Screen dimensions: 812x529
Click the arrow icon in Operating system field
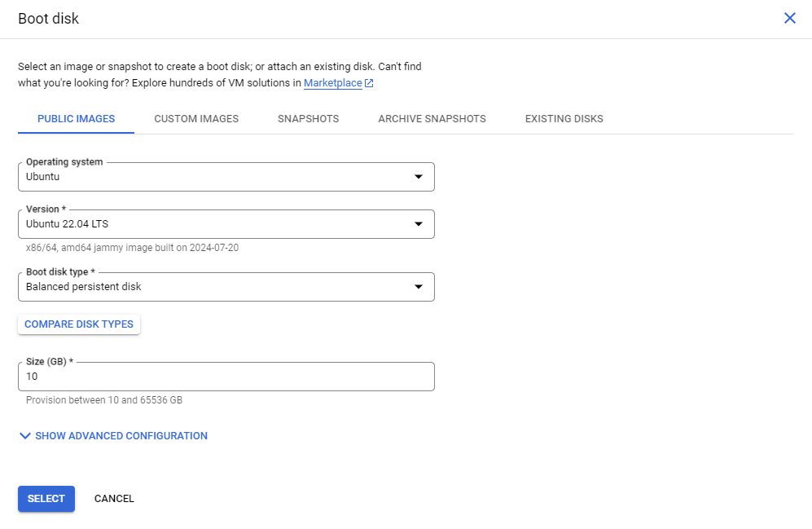(419, 177)
